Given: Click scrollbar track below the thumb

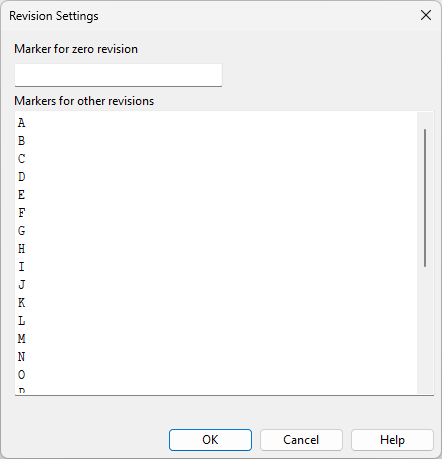Looking at the screenshot, I should coord(425,330).
